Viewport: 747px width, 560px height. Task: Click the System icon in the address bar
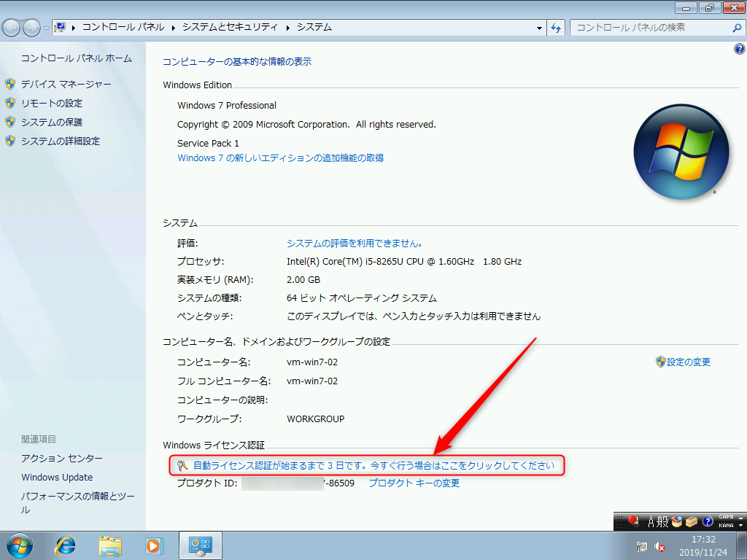pos(60,28)
